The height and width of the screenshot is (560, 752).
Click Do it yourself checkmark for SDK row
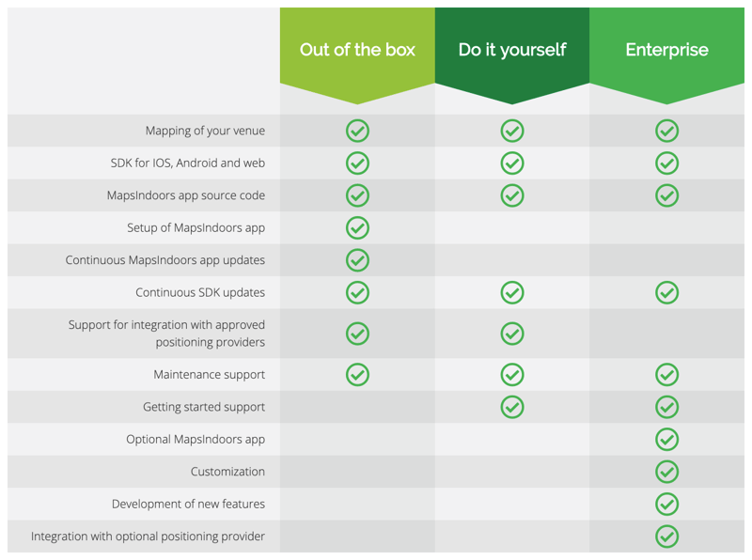point(511,163)
